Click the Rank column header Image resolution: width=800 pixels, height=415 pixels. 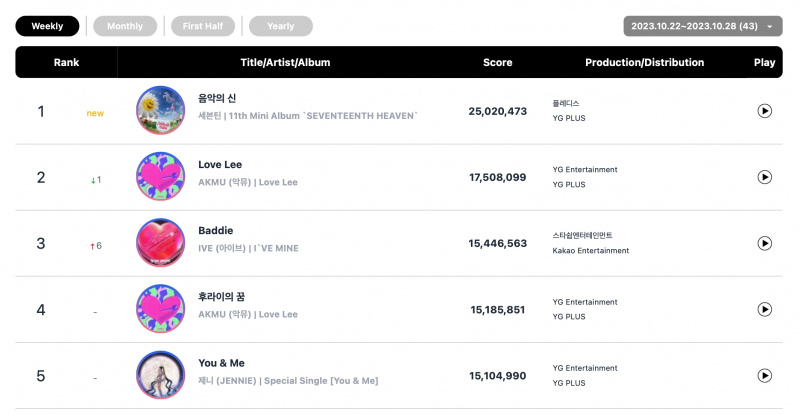[66, 62]
